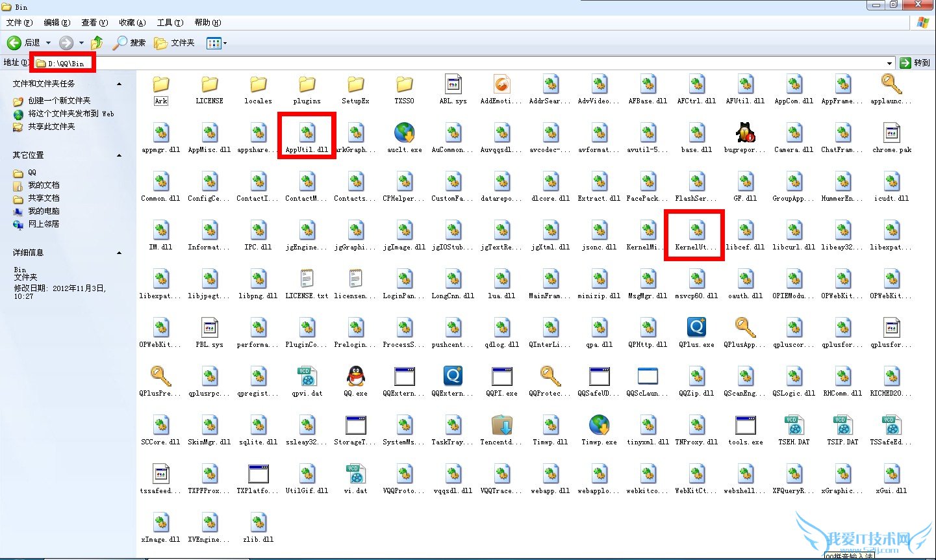Select the QQPI.exe window icon
The height and width of the screenshot is (560, 936).
click(501, 376)
